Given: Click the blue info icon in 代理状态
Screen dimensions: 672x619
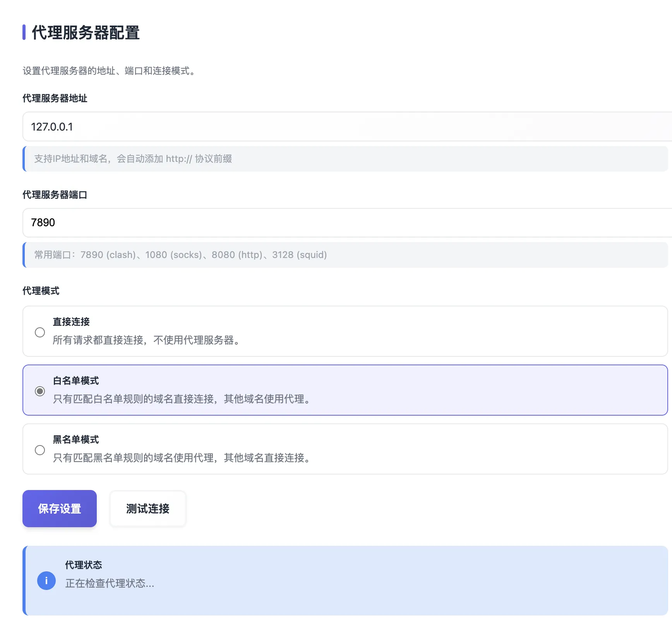Looking at the screenshot, I should [x=46, y=581].
